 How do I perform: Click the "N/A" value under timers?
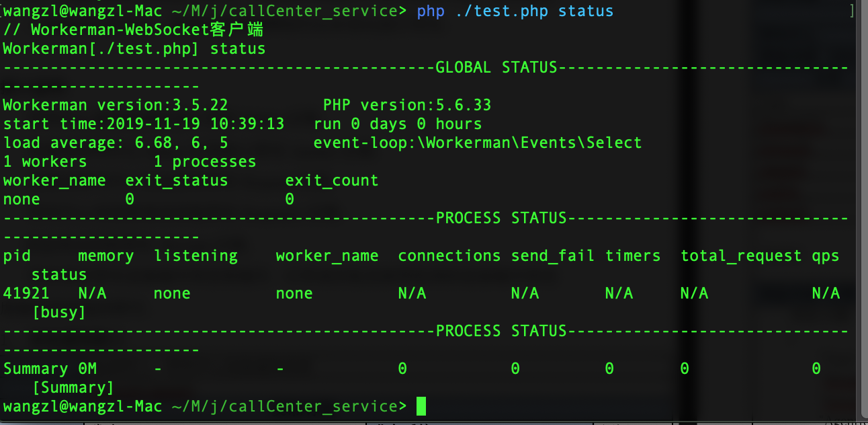(x=619, y=293)
